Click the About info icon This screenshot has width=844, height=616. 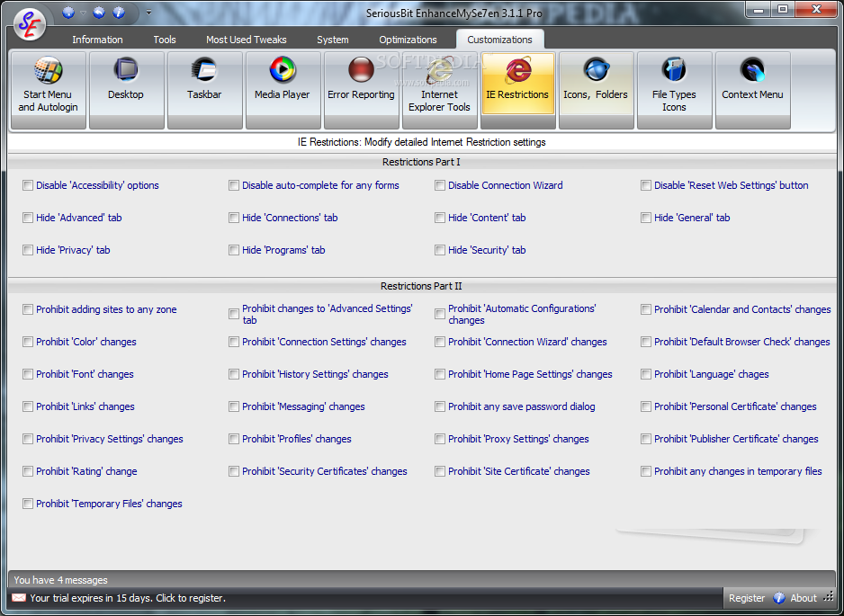pyautogui.click(x=779, y=598)
